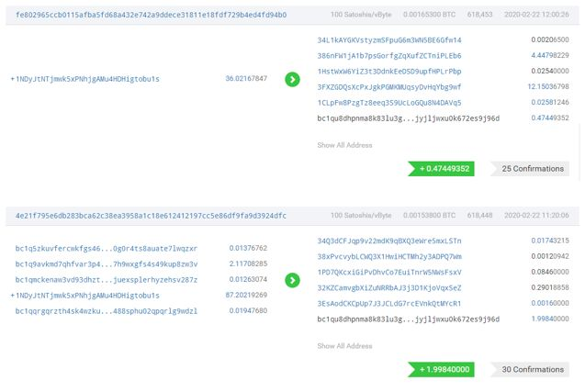
Task: Click output amount 0.02540000
Action: point(550,71)
